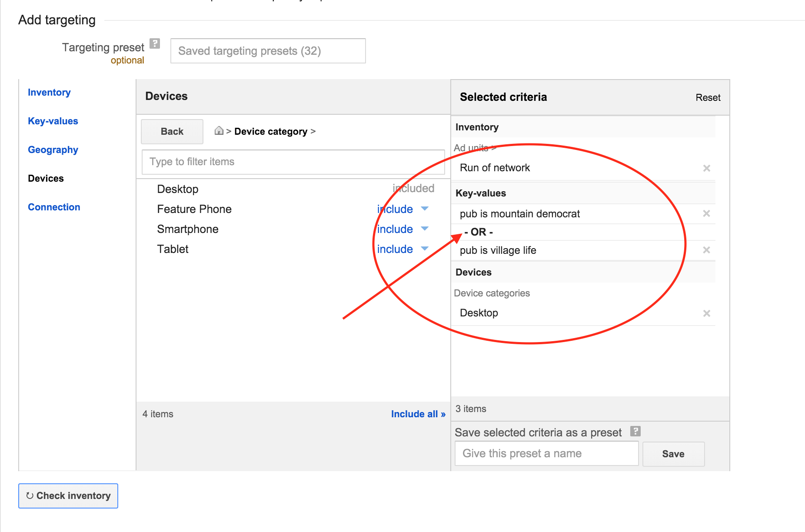Click the preset name input field
Viewport: 805px width, 532px height.
point(546,454)
